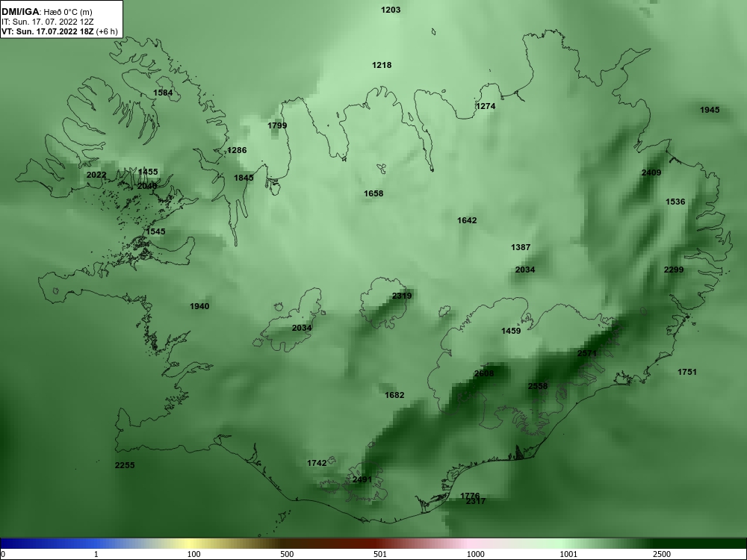
Task: Select the 2299 map value
Action: [674, 270]
